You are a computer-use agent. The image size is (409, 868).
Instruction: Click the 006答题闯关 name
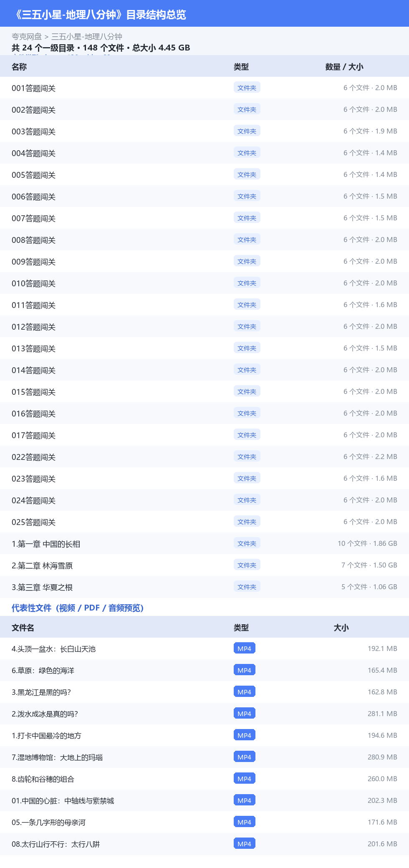33,197
